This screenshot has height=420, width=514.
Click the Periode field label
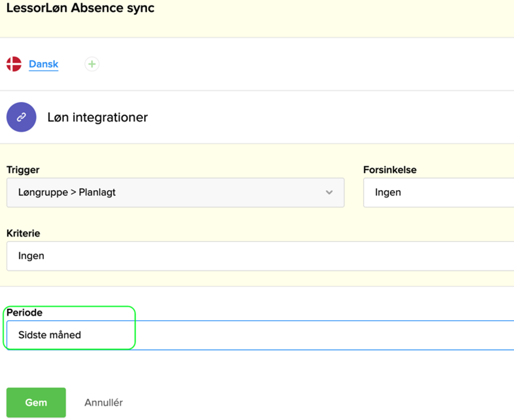tap(24, 313)
